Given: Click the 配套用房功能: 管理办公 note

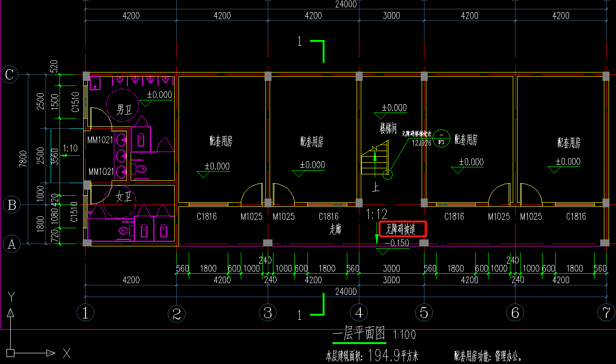Looking at the screenshot, I should pyautogui.click(x=488, y=357).
